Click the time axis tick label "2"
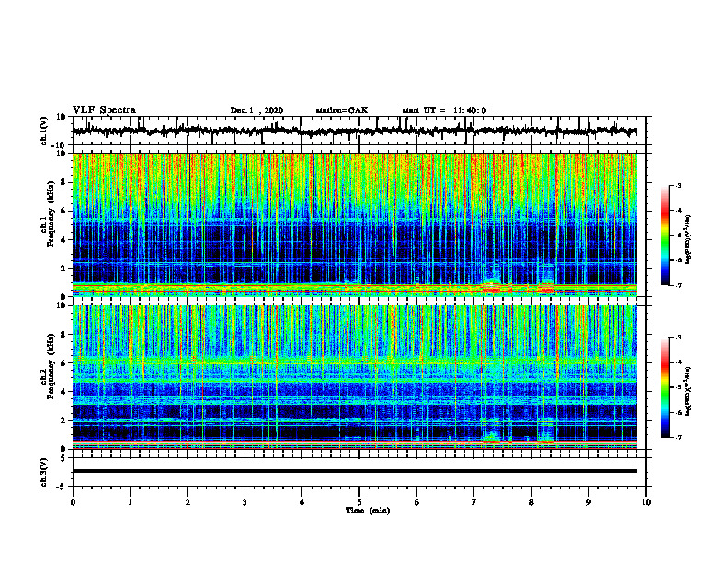Screen dimensions: 728x563 point(188,502)
